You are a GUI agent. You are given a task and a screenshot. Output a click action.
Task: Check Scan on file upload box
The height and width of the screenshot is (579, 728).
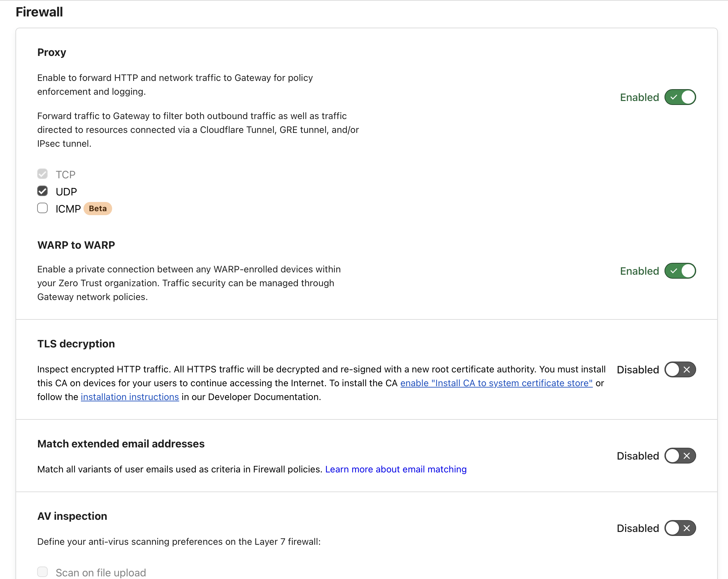(42, 572)
